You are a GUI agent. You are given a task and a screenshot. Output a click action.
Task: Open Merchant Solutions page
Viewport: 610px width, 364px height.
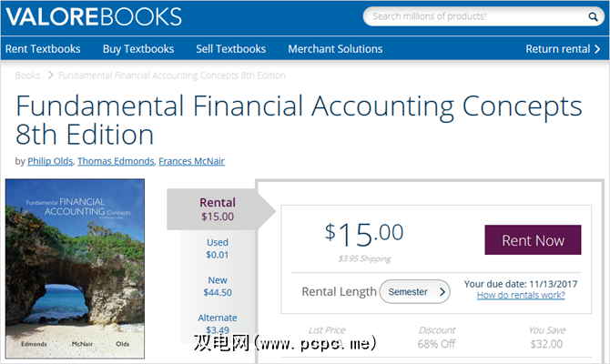point(335,49)
